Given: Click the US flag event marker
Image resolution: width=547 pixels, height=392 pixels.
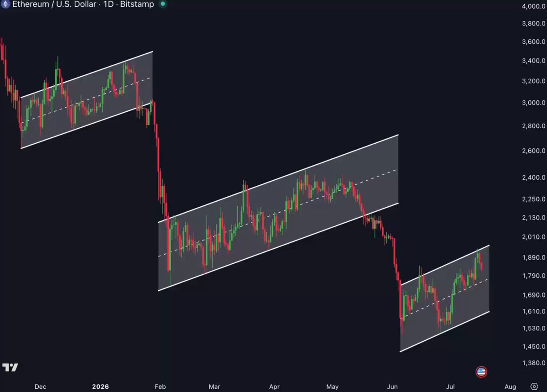Looking at the screenshot, I should (481, 372).
